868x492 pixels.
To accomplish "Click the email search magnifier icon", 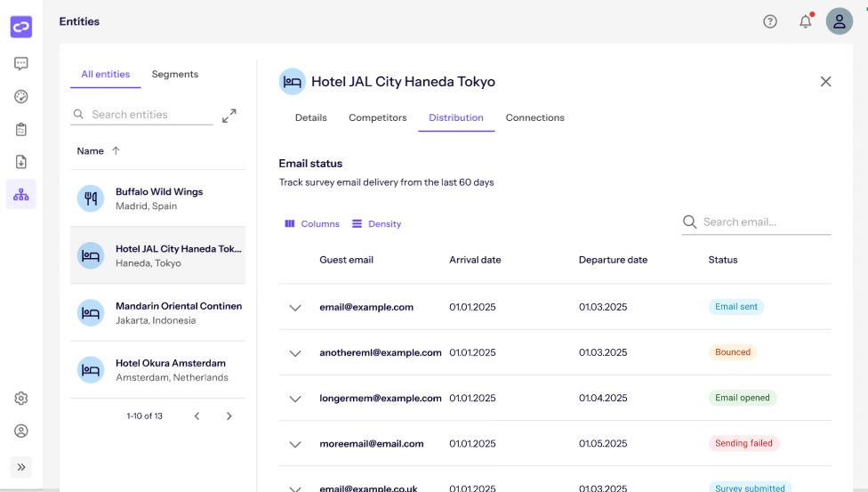I will (x=689, y=222).
